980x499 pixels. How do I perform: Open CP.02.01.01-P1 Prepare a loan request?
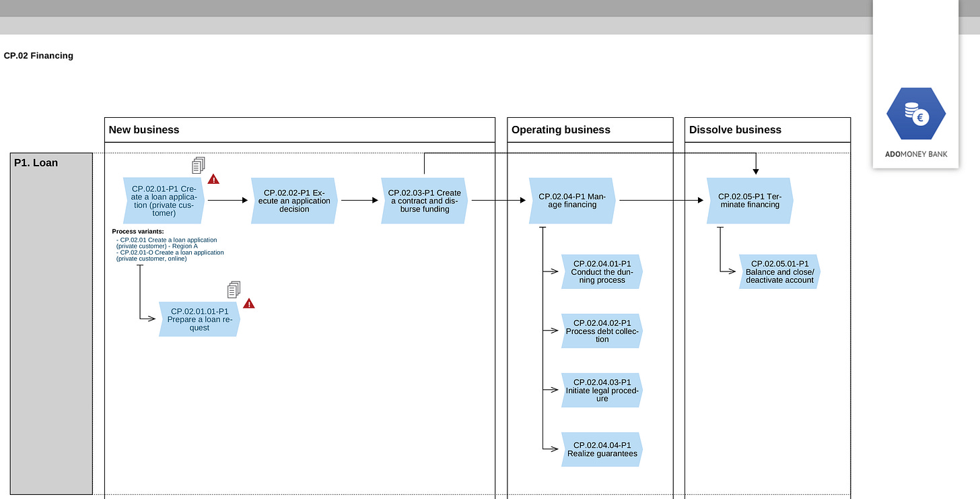point(199,319)
